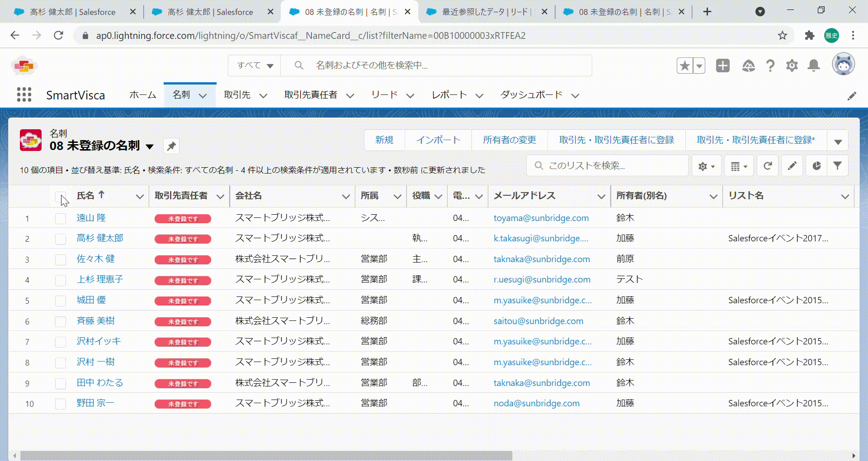The image size is (868, 461).
Task: Expand the 名刺 tab dropdown chevron
Action: [x=203, y=96]
